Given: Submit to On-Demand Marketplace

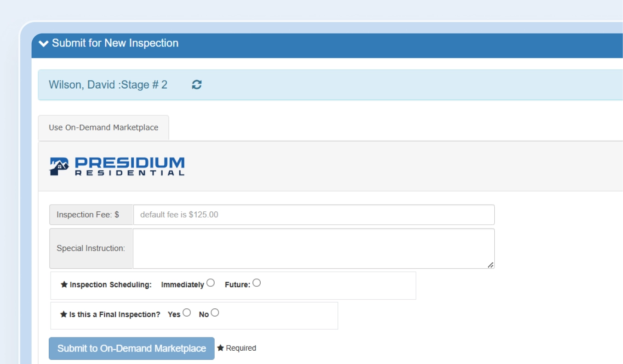Looking at the screenshot, I should (131, 348).
